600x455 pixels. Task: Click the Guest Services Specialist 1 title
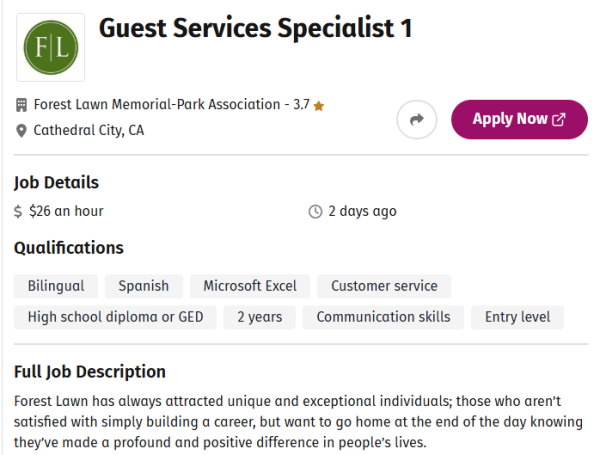click(x=256, y=28)
